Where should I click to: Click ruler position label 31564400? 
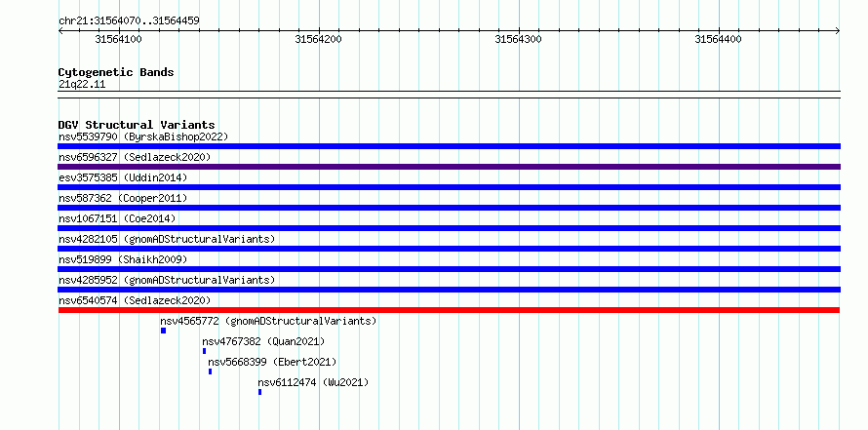tap(718, 39)
